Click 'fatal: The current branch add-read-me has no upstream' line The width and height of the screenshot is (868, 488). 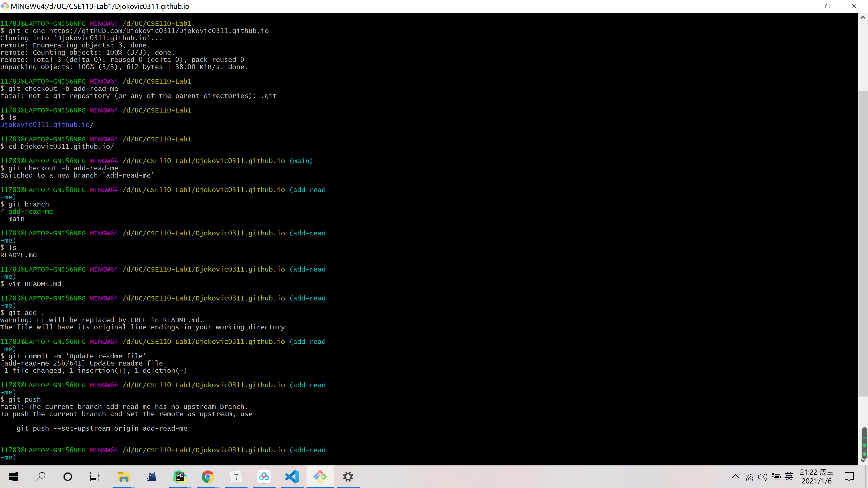point(124,406)
